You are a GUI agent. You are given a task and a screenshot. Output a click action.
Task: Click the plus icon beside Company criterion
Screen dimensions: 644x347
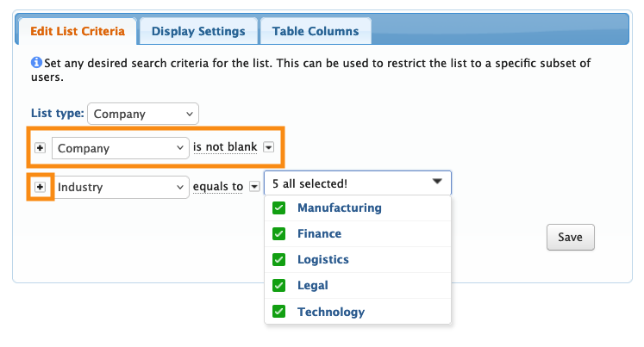coord(41,148)
